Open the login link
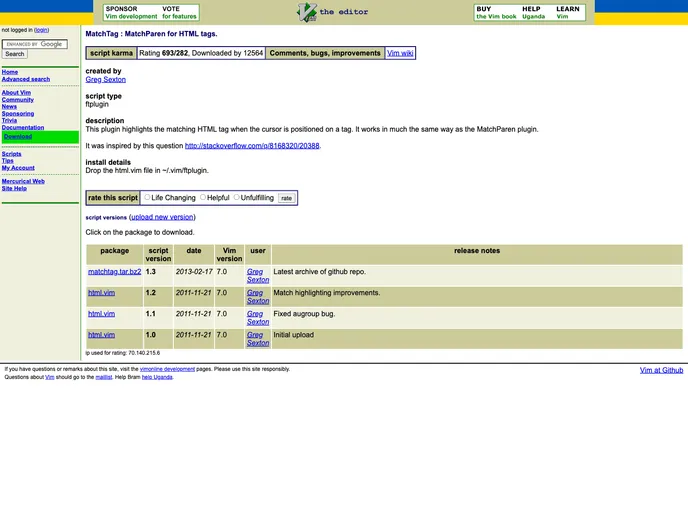The width and height of the screenshot is (688, 512). coord(41,30)
